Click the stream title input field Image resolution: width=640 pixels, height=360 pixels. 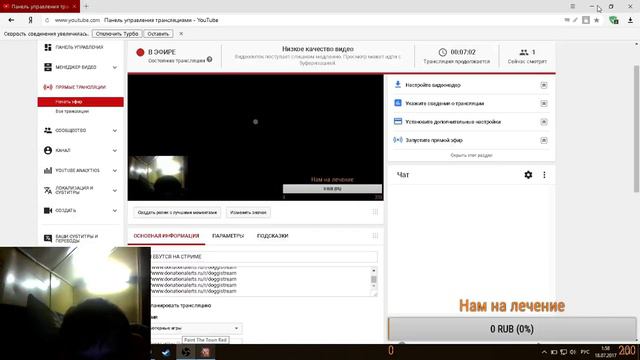point(264,257)
